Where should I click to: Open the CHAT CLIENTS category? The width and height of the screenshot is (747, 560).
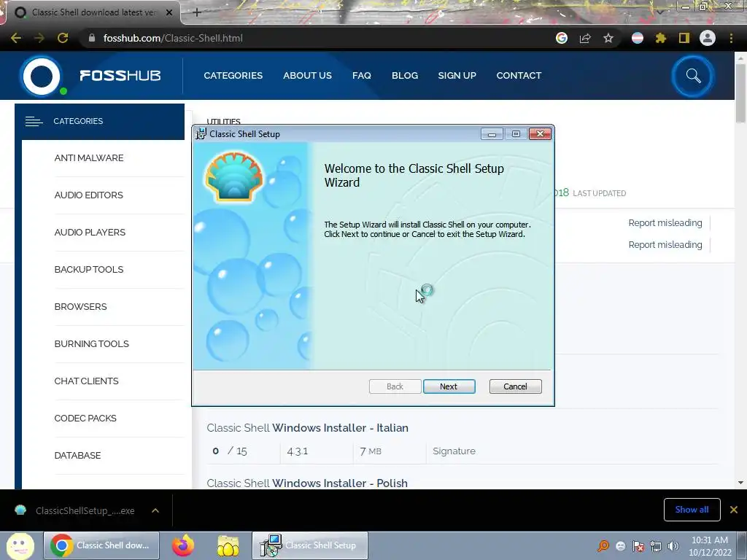point(86,381)
